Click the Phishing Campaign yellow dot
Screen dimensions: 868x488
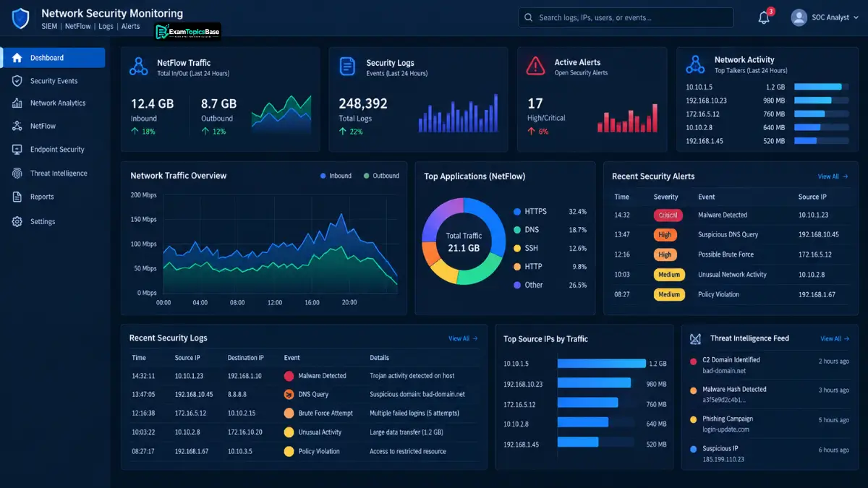click(x=694, y=419)
